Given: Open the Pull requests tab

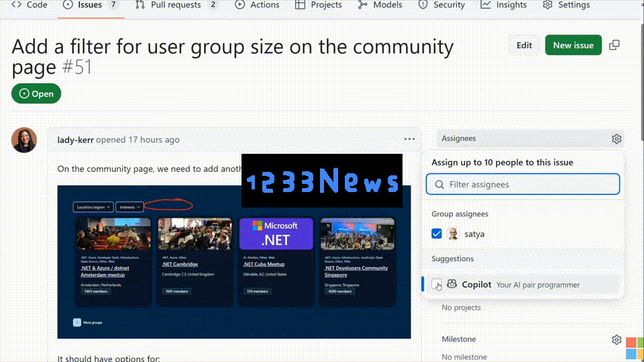Looking at the screenshot, I should 176,5.
